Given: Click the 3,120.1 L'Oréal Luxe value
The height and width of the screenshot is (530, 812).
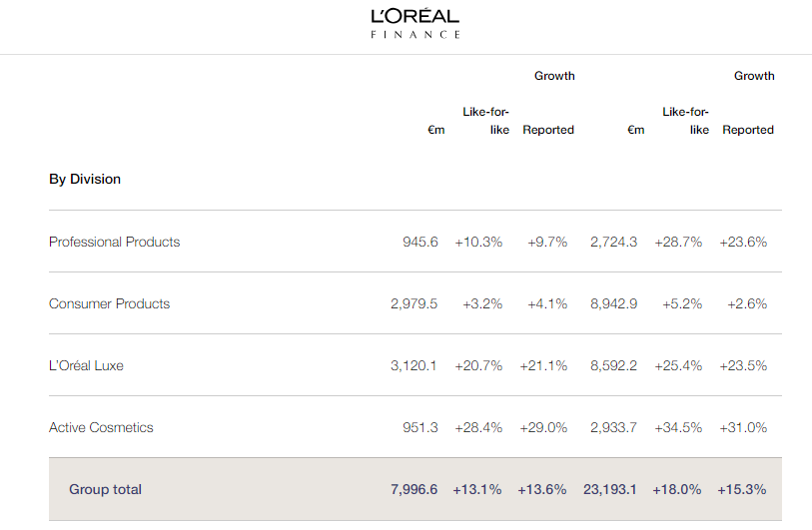Looking at the screenshot, I should pos(413,365).
